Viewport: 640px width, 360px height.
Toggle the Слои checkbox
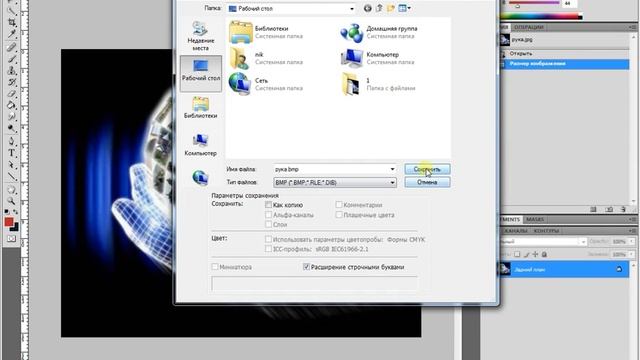tap(268, 224)
